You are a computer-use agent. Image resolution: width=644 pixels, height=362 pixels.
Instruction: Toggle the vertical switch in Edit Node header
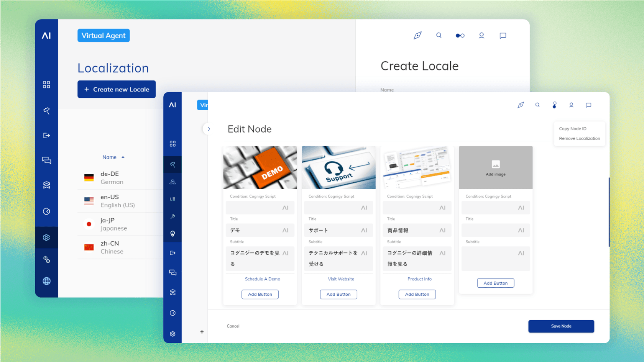click(554, 105)
